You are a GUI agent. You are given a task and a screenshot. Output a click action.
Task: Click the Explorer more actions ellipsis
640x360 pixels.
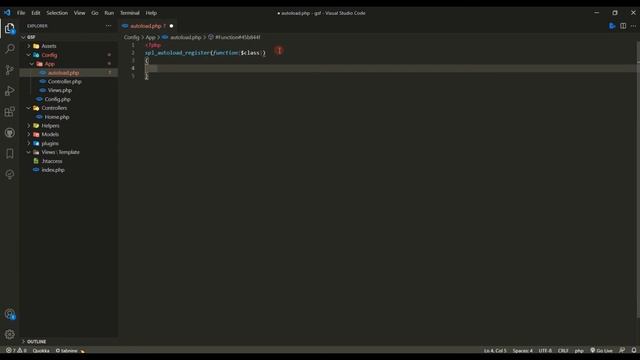tap(108, 26)
